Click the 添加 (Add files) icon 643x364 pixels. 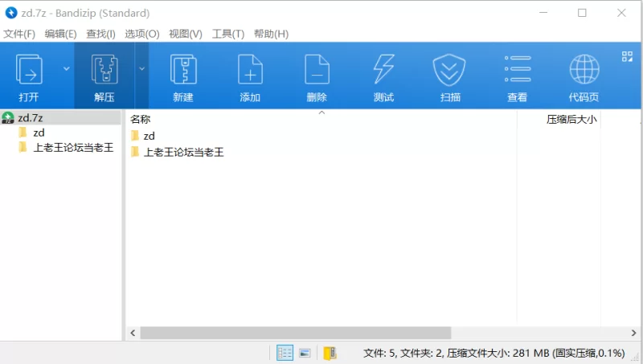[x=250, y=71]
